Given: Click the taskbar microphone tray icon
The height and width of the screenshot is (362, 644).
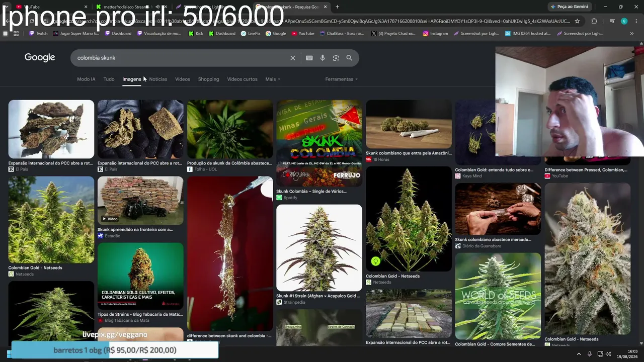Looking at the screenshot, I should pyautogui.click(x=590, y=354).
